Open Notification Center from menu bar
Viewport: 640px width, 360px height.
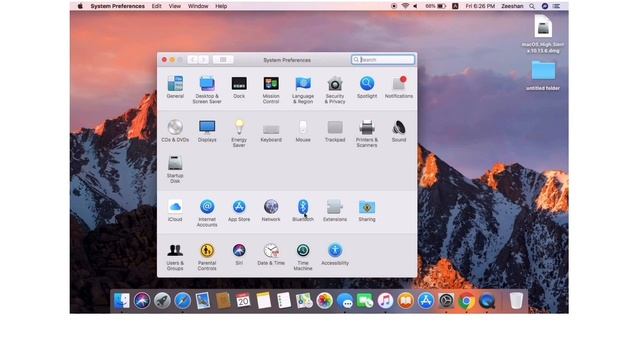pyautogui.click(x=556, y=6)
